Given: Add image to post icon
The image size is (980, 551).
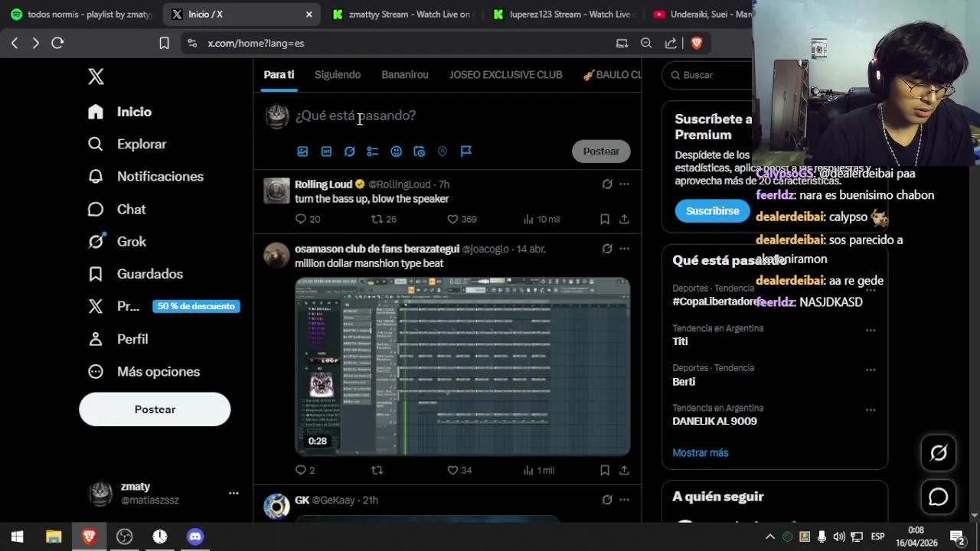Looking at the screenshot, I should coord(302,152).
